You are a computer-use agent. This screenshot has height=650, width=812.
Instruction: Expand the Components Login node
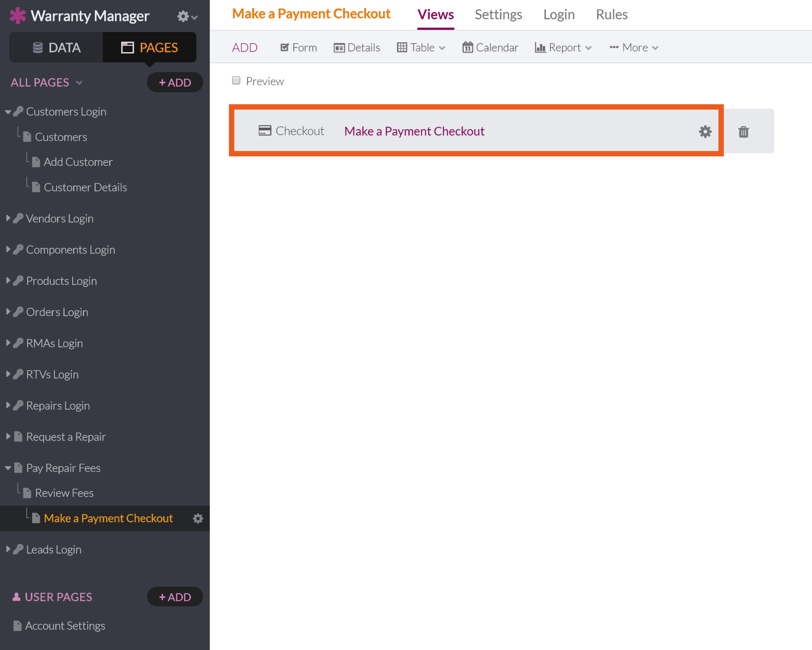click(x=8, y=249)
